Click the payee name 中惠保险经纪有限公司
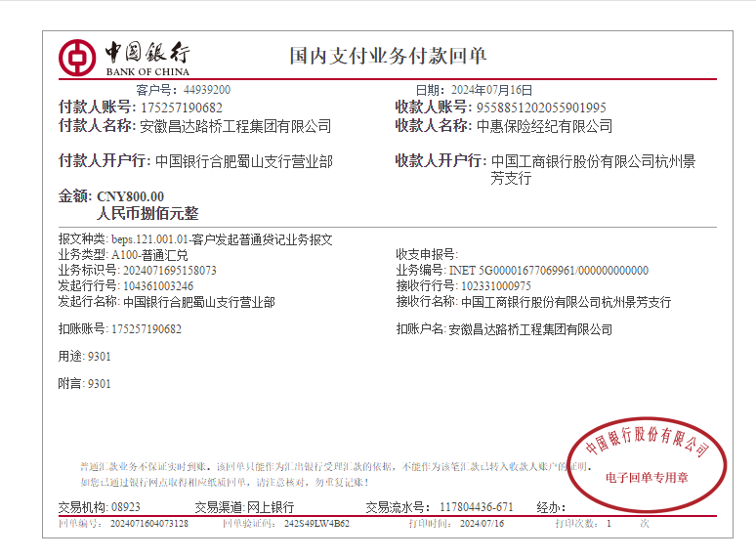756x559 pixels. (544, 126)
